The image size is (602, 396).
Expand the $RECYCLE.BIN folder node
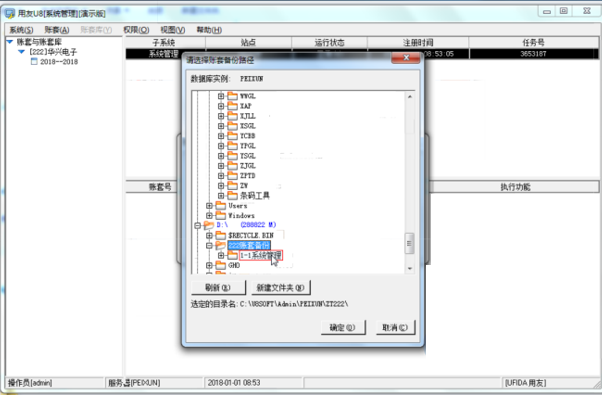[209, 235]
